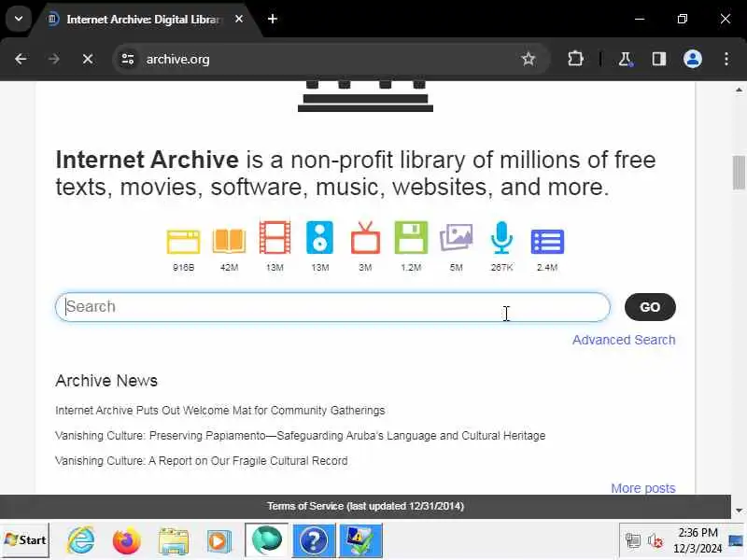Bookmark this page with the star icon

tap(528, 59)
